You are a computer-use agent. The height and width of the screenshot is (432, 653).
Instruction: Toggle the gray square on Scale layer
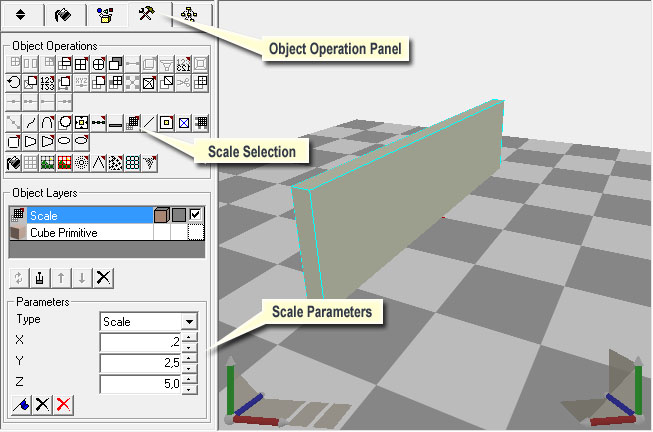(178, 215)
